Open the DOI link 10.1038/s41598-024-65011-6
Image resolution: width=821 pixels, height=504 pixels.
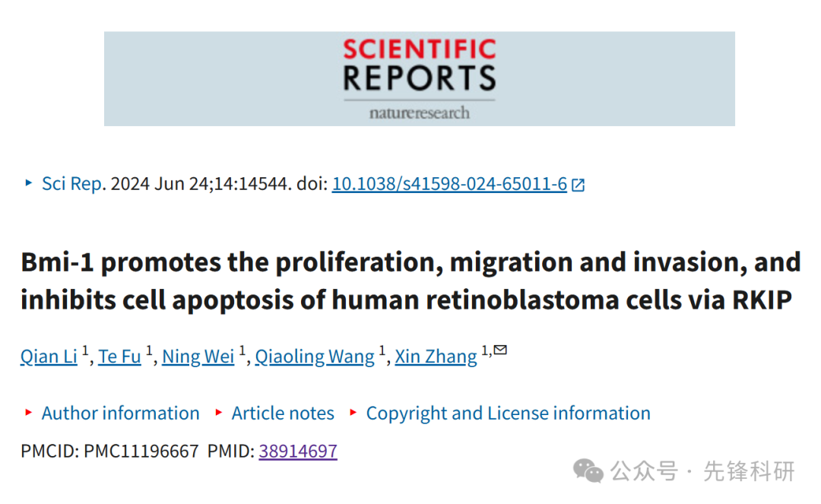point(449,184)
